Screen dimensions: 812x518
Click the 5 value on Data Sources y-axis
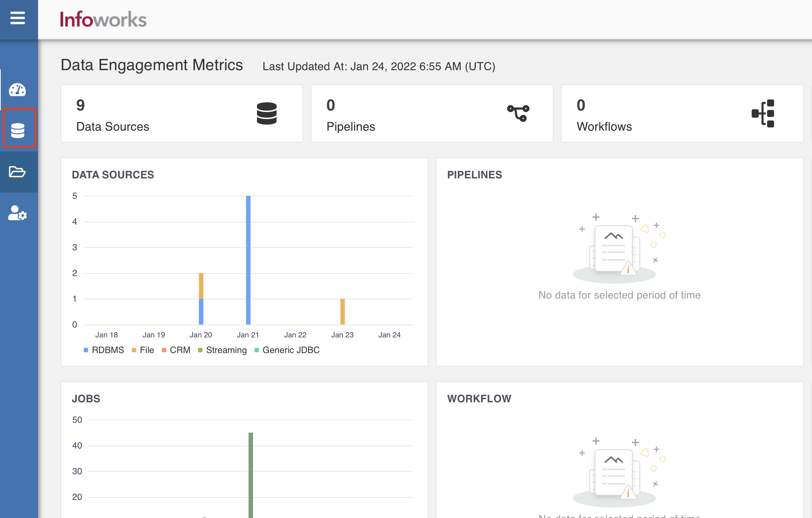(x=75, y=196)
